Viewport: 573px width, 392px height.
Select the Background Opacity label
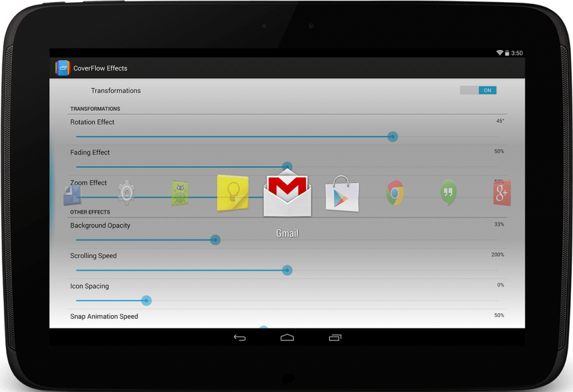[100, 225]
